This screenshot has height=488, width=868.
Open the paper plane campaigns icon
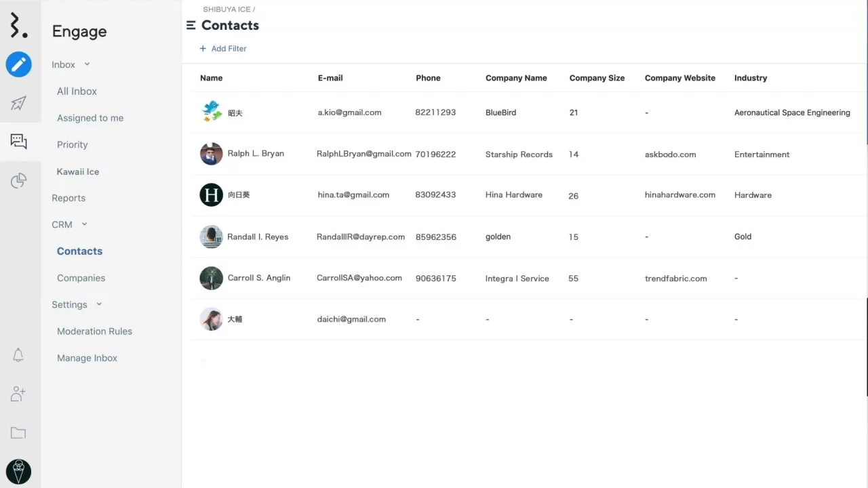(x=19, y=103)
